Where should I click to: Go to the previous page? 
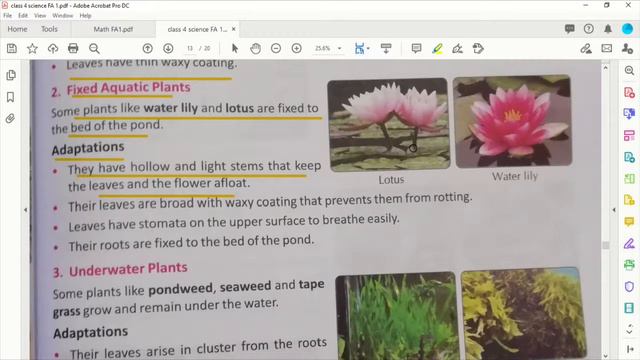click(x=148, y=49)
